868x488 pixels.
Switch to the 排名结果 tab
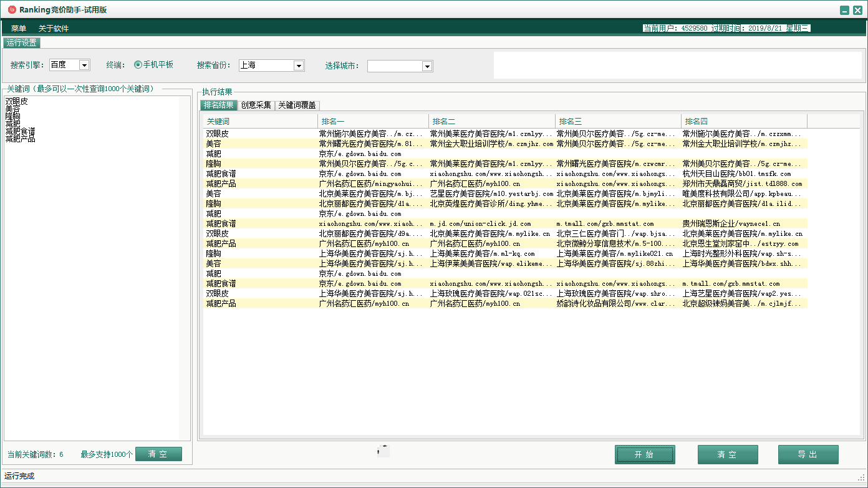(x=219, y=105)
